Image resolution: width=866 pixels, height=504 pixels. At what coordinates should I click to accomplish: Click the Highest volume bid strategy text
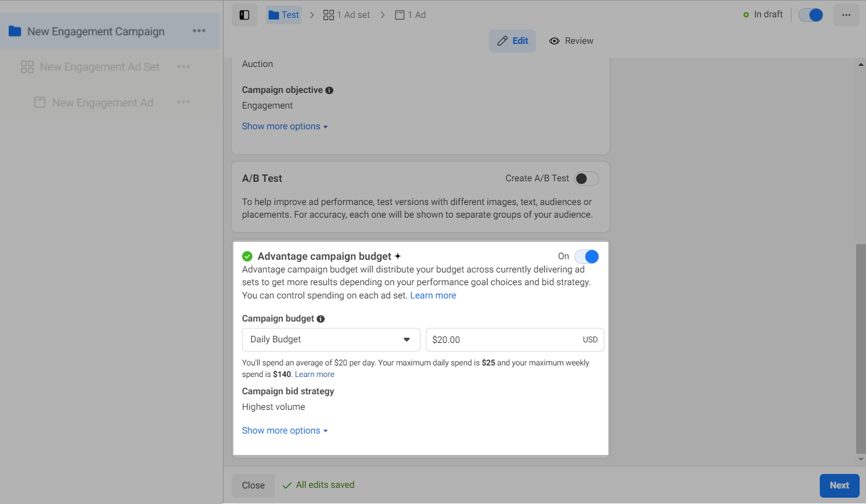click(x=273, y=407)
